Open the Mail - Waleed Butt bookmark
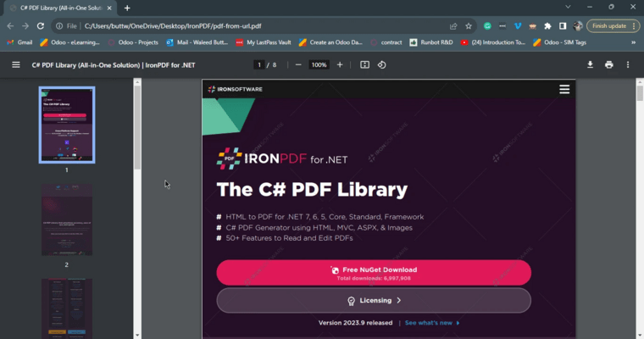644x339 pixels. coord(197,42)
